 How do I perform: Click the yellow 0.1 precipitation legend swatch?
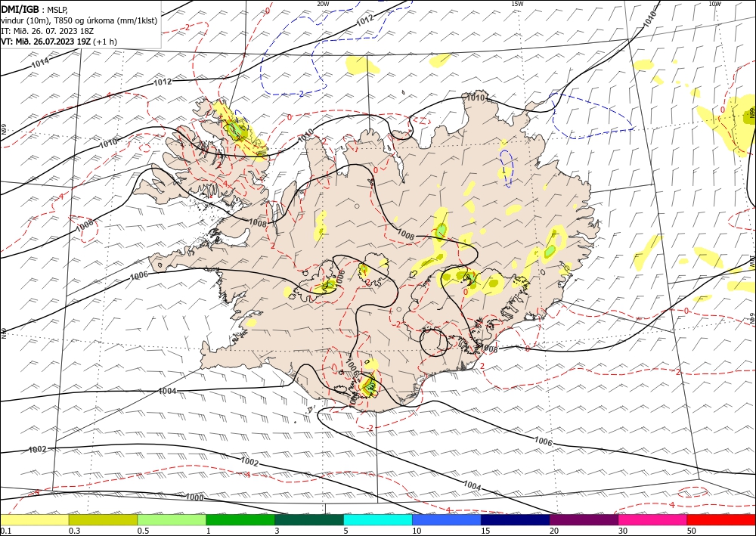pos(34,519)
